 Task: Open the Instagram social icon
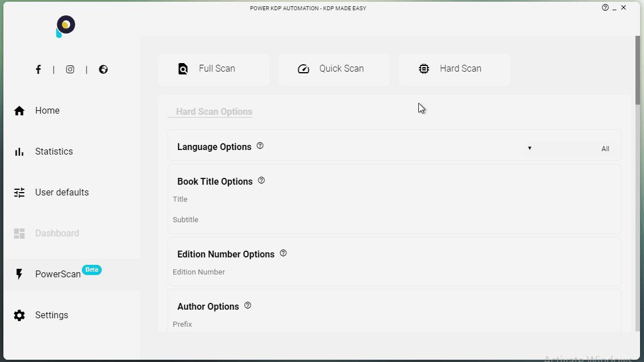[x=70, y=69]
